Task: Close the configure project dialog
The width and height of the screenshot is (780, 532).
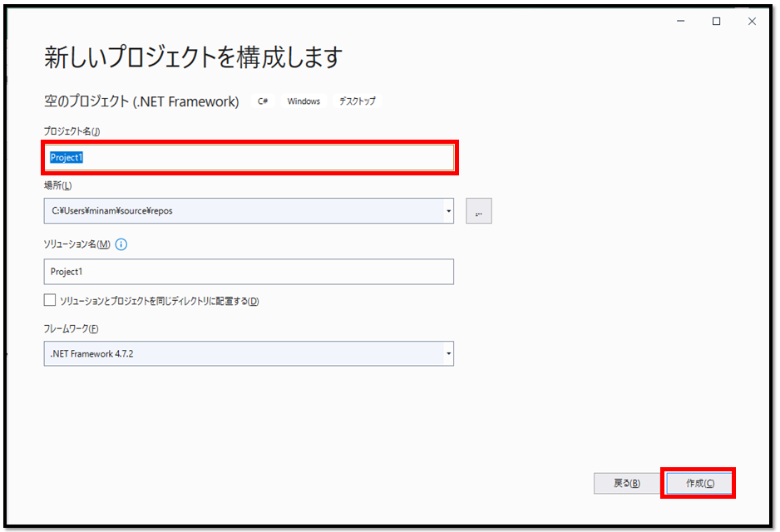Action: [752, 21]
